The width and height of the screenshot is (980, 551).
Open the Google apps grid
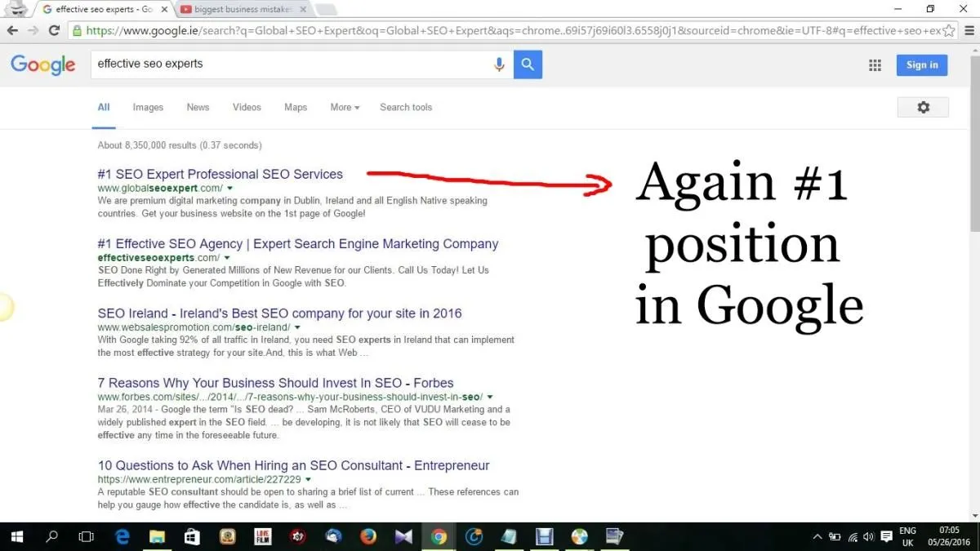pyautogui.click(x=875, y=64)
